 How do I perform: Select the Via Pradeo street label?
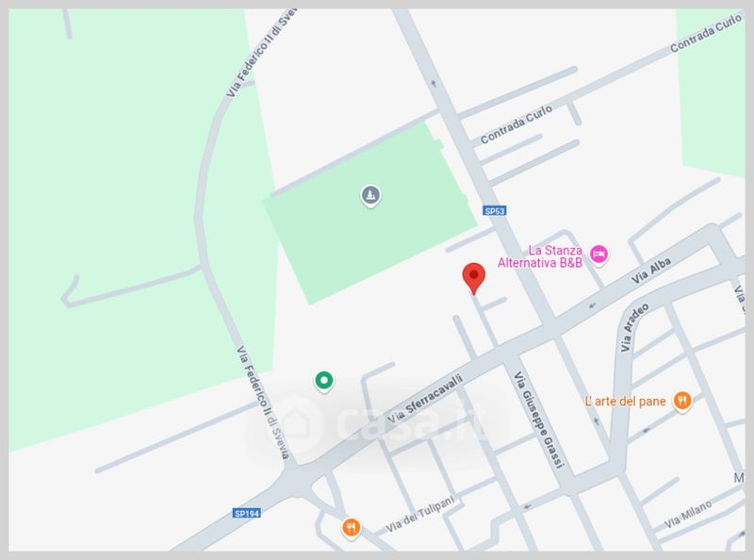coord(634,327)
